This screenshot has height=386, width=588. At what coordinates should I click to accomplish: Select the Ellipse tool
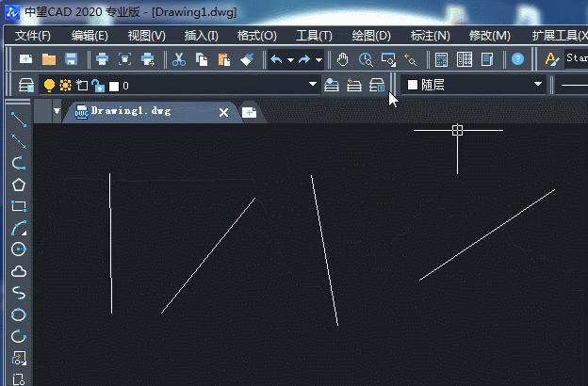coord(19,314)
